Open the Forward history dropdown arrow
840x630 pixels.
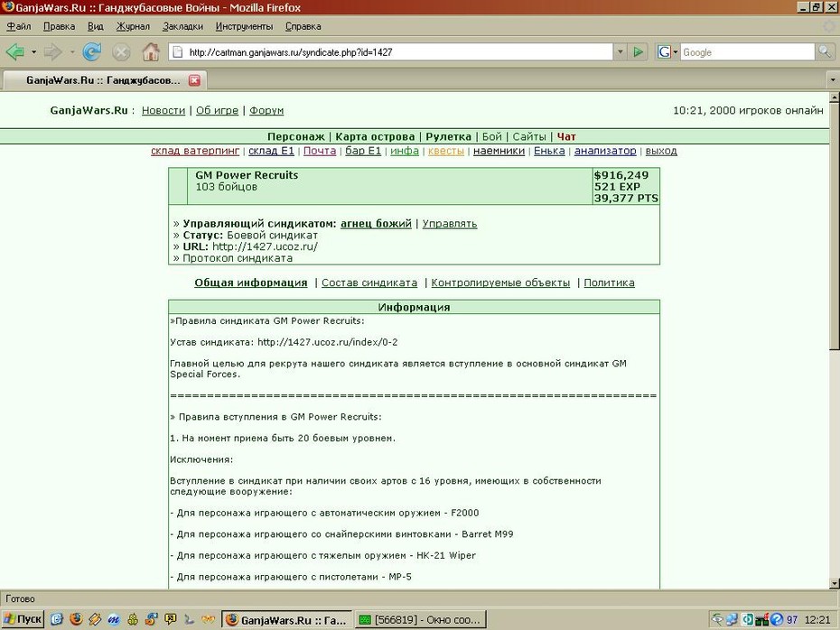[x=72, y=52]
